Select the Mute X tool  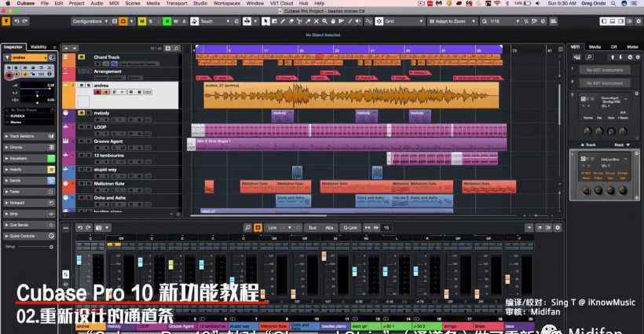pyautogui.click(x=317, y=21)
